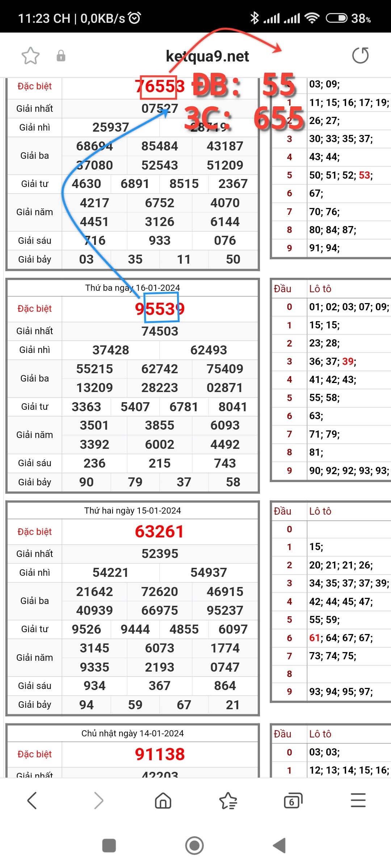
Task: Open the bookmarks list star icon
Action: click(x=228, y=800)
